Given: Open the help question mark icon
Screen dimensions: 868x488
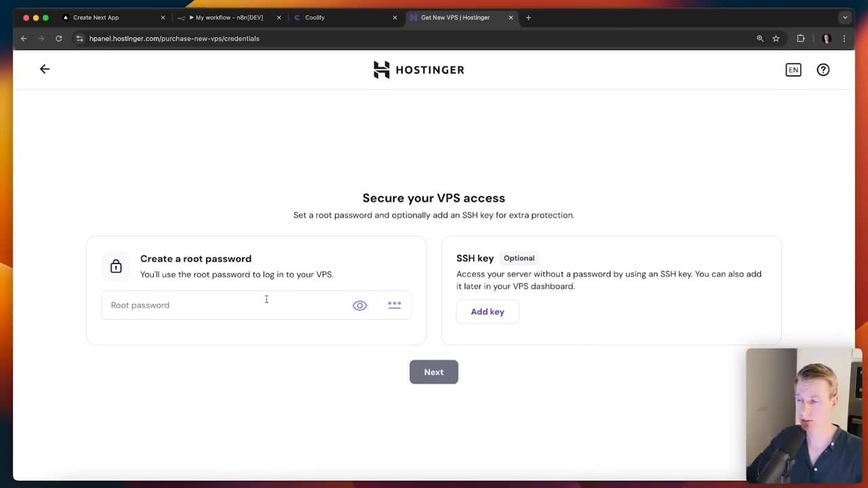Looking at the screenshot, I should pyautogui.click(x=823, y=70).
